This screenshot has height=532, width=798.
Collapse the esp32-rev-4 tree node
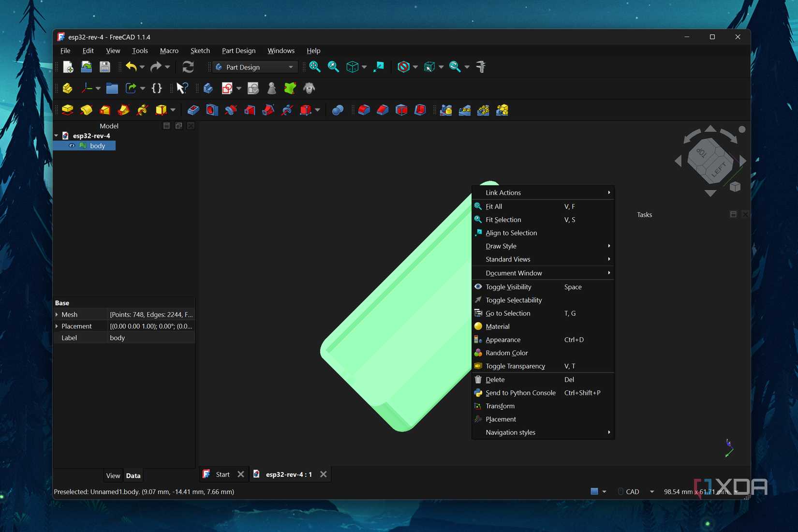click(57, 136)
